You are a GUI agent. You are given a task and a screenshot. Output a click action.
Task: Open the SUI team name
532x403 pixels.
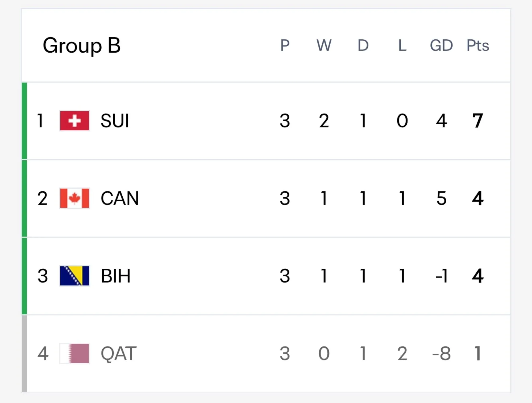(115, 121)
